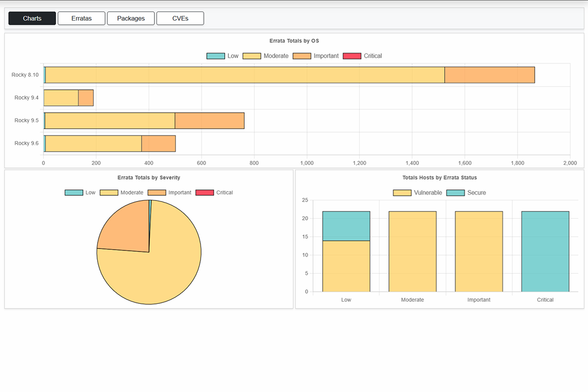Toggle Secure legend in Hosts chart

coord(466,193)
